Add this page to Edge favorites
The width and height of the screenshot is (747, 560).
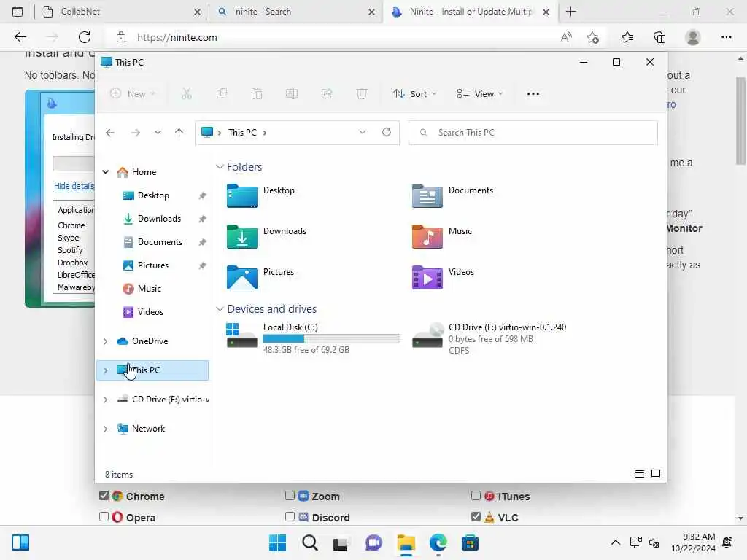point(592,37)
